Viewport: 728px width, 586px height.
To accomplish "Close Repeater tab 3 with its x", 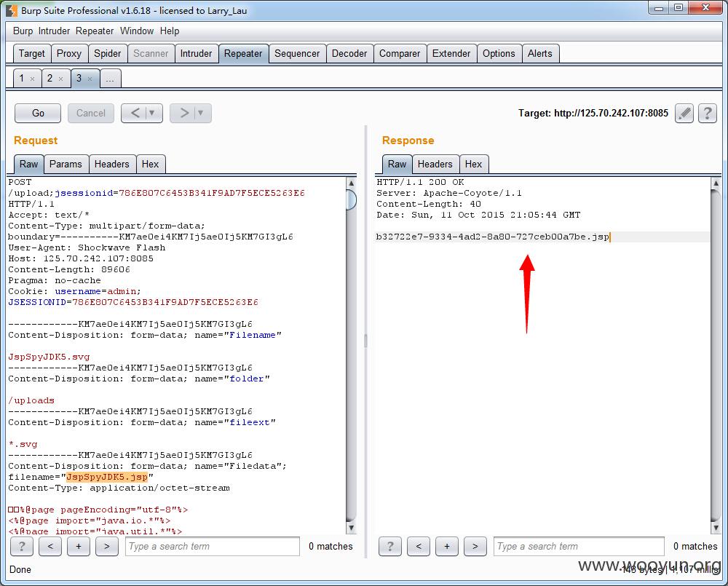I will [90, 79].
